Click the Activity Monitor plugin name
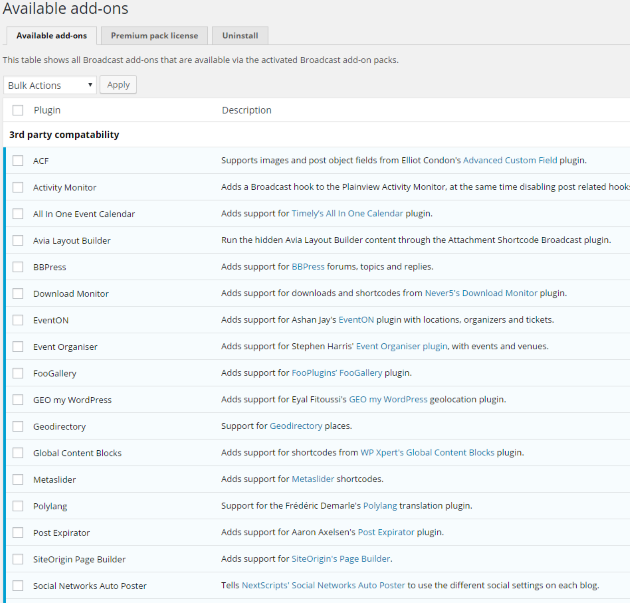 [65, 187]
